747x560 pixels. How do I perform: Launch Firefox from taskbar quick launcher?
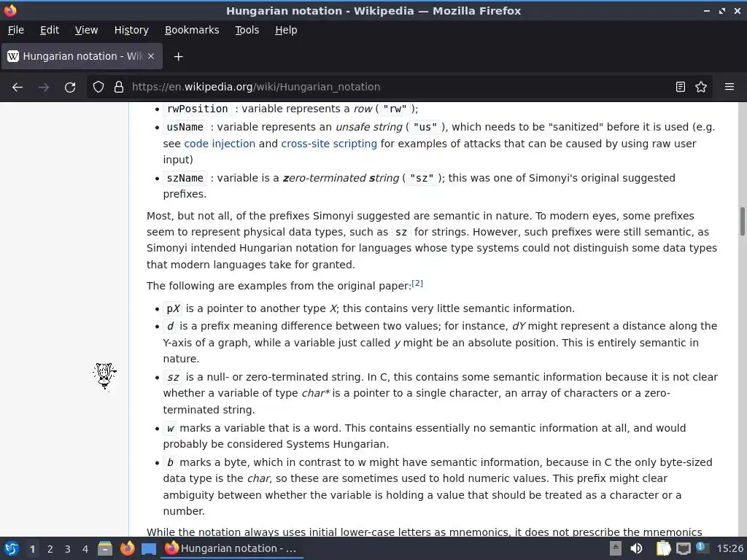click(x=127, y=548)
